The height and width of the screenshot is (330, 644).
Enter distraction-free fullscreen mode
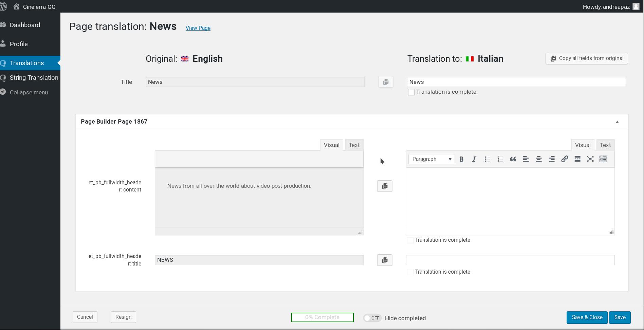[590, 159]
